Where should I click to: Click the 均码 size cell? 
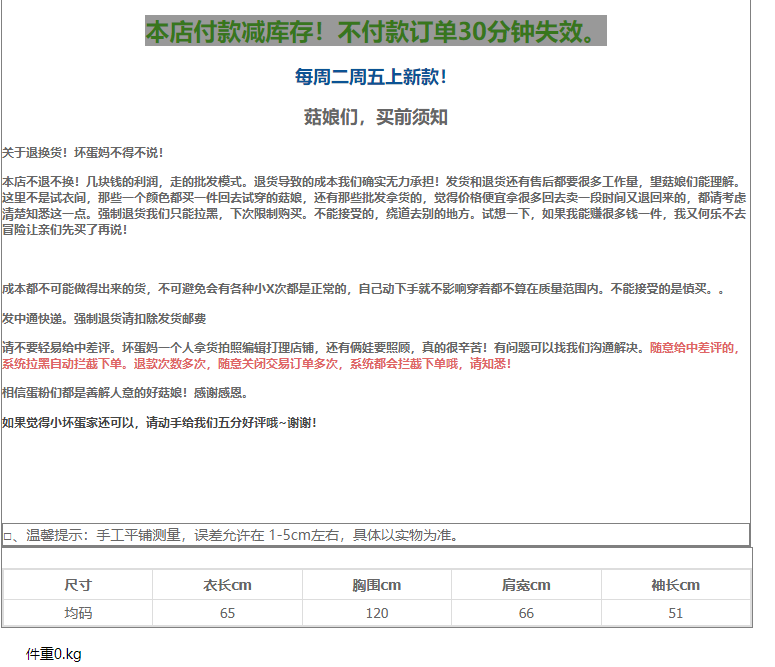(x=78, y=613)
